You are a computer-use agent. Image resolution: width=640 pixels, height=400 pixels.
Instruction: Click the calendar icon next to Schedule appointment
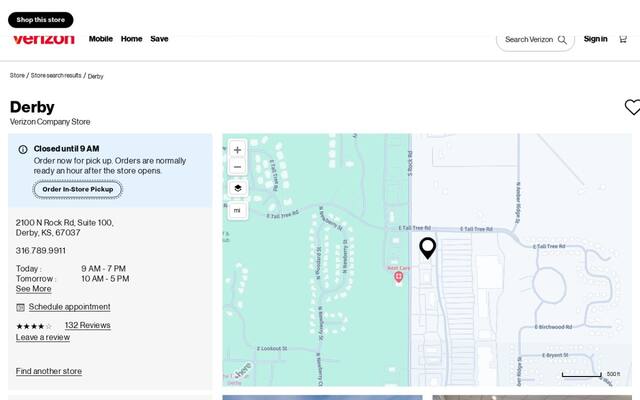coord(20,307)
